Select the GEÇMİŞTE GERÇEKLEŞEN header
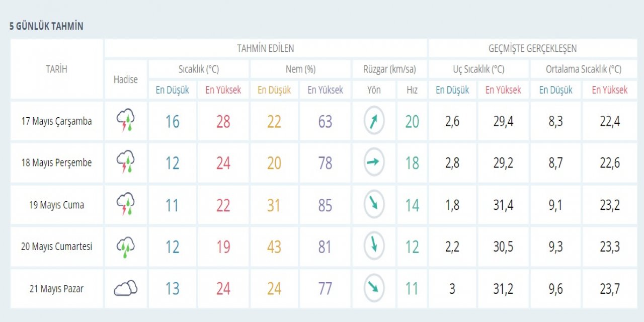 click(532, 49)
